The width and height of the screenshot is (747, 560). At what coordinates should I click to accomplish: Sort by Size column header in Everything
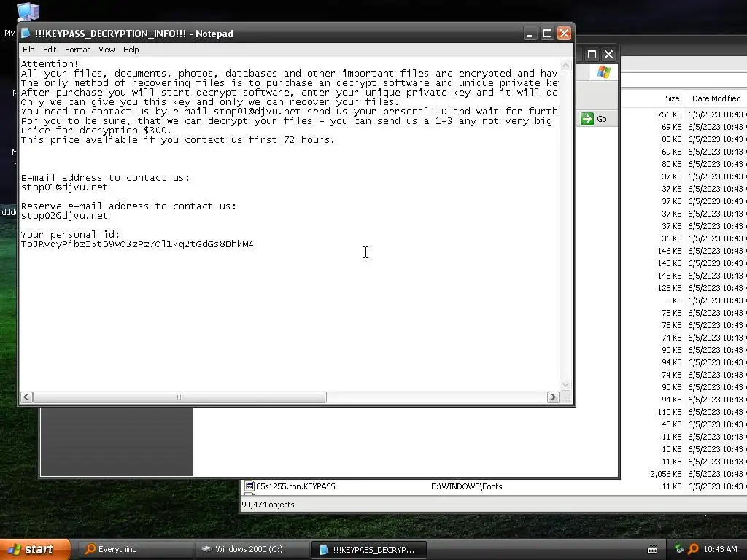coord(672,98)
